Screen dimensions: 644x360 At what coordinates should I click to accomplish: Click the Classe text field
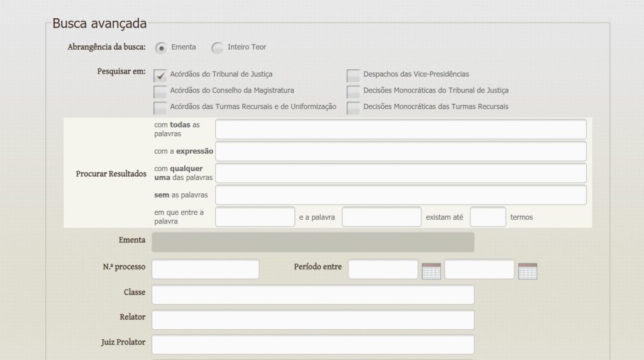(313, 295)
